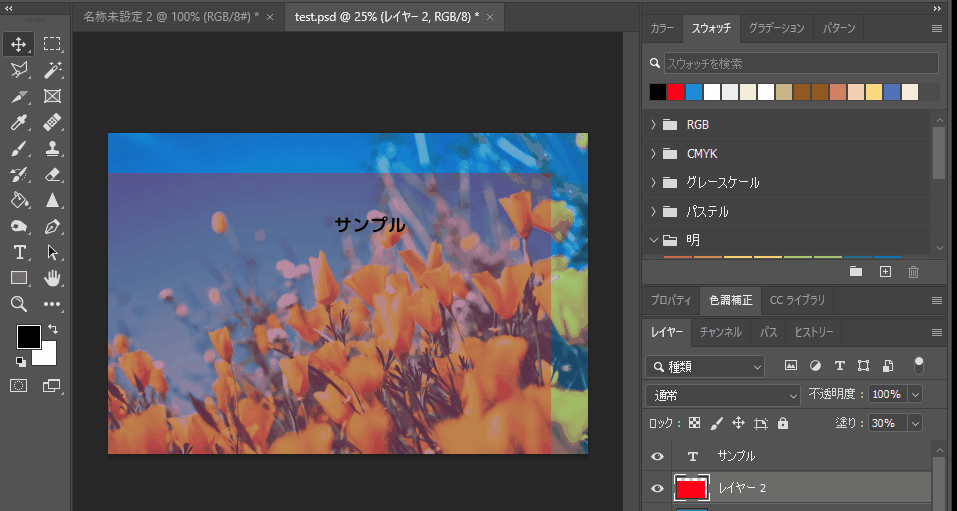This screenshot has width=957, height=511.
Task: Open the foreground color picker
Action: pos(28,336)
